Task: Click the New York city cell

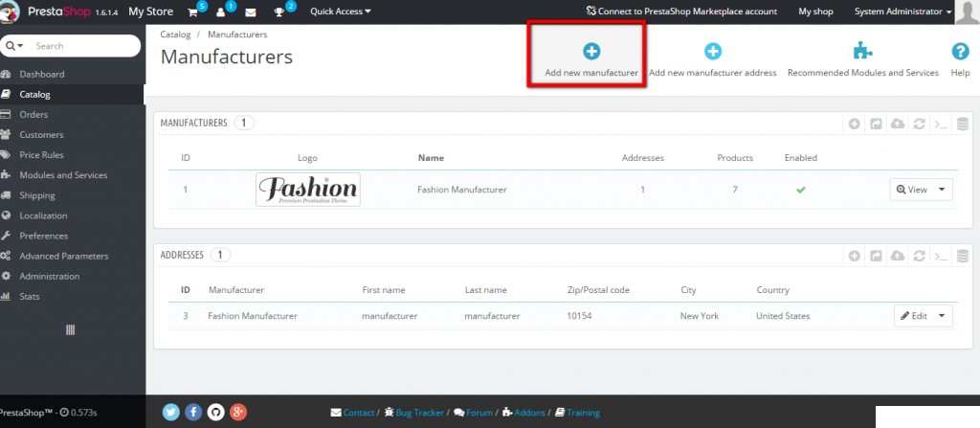Action: click(x=700, y=316)
